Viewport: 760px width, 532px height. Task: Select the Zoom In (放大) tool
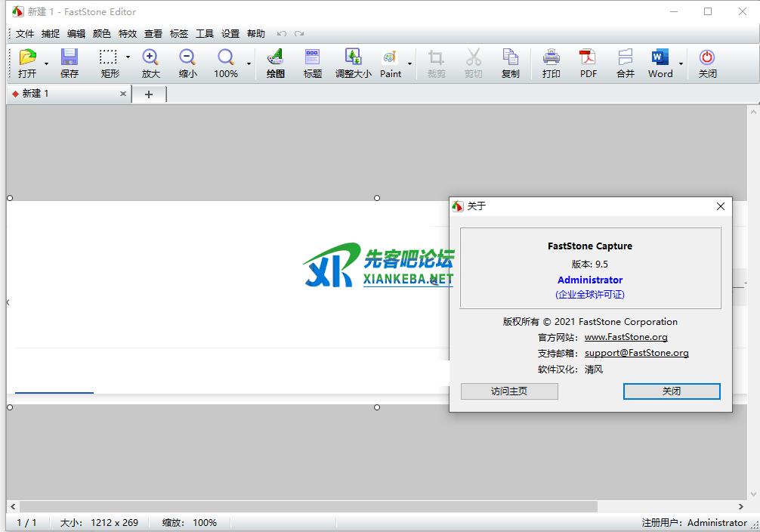(x=150, y=63)
